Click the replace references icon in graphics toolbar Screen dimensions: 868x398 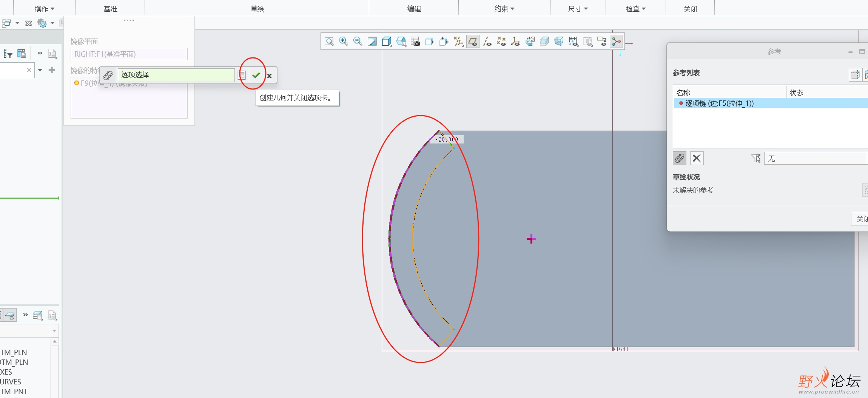(530, 42)
